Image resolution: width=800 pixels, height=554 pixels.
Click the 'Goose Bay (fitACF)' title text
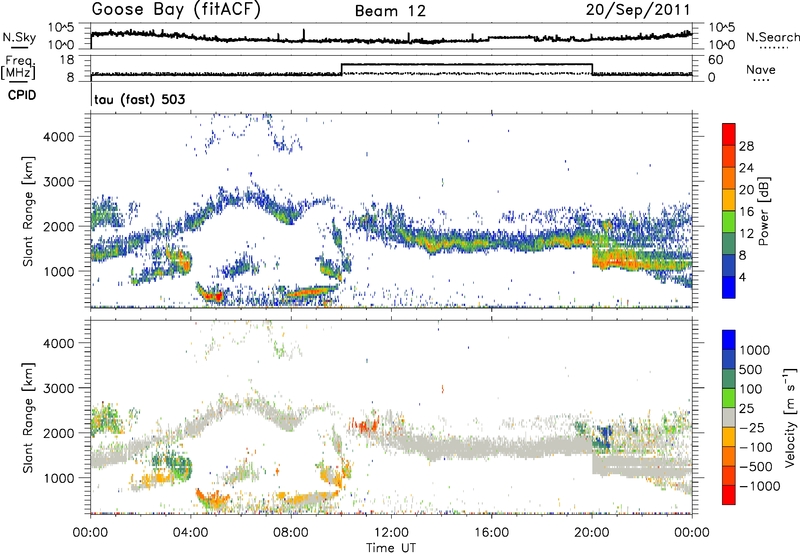[176, 10]
